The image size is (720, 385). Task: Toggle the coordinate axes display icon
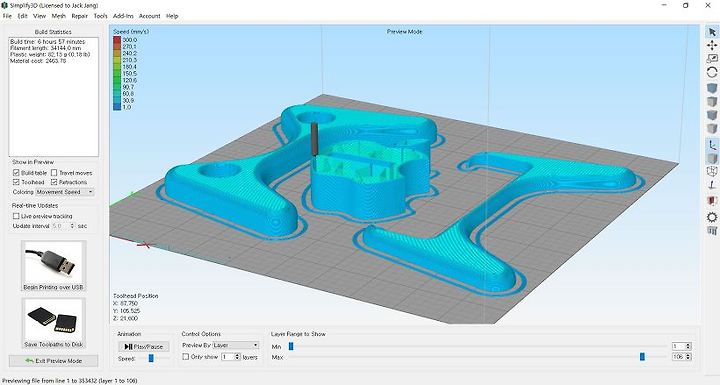[x=712, y=146]
